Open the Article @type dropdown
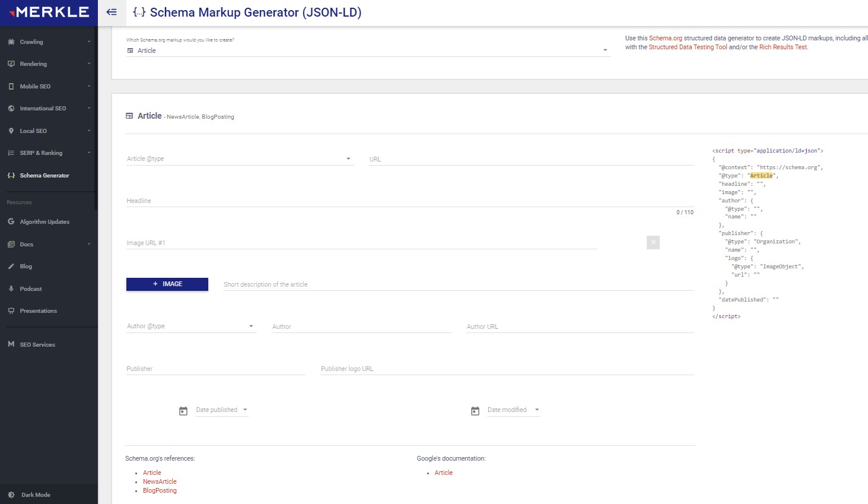This screenshot has height=504, width=868. (x=348, y=159)
